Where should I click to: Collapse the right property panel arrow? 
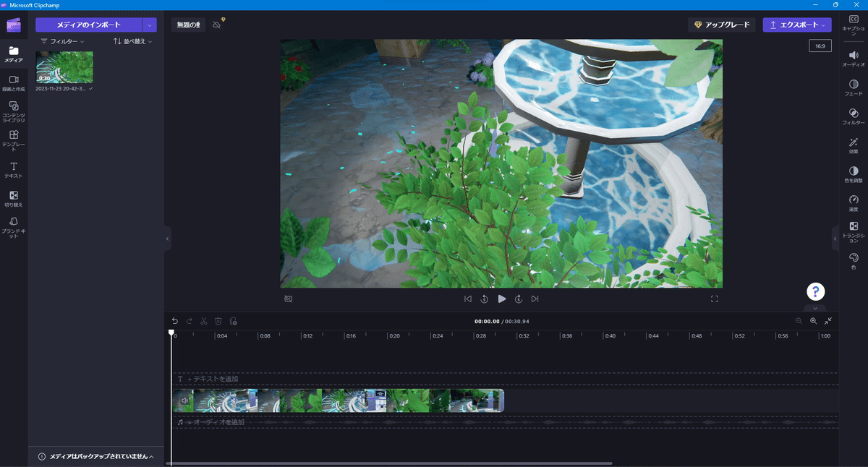tap(835, 239)
